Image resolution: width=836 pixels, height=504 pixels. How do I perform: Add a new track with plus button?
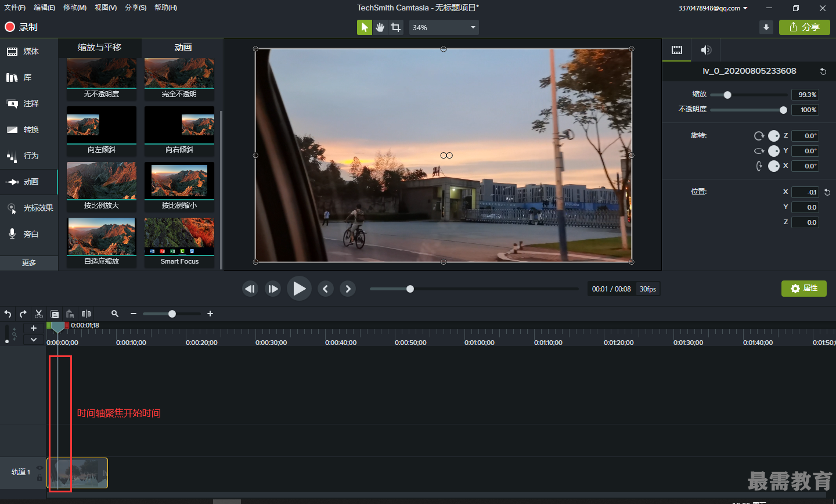click(34, 328)
